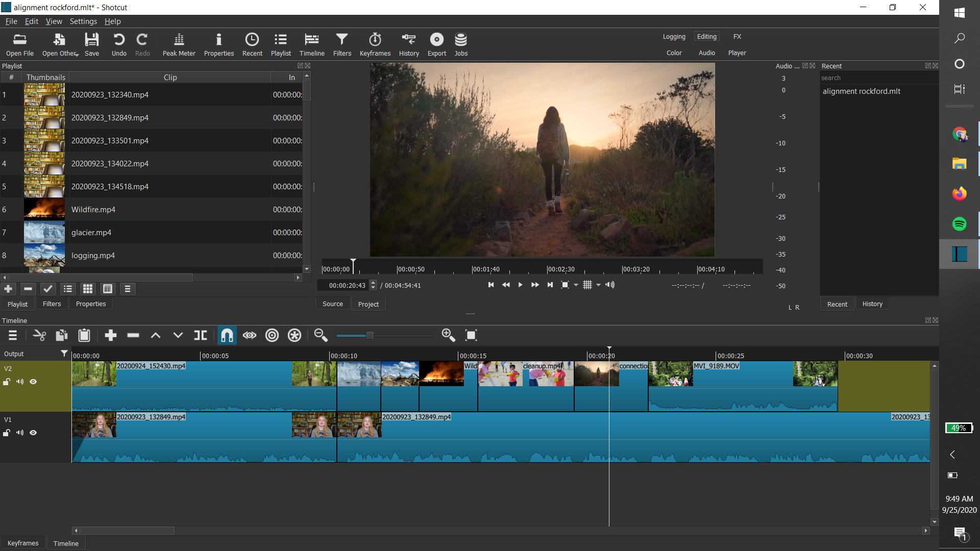Open the View menu
The width and height of the screenshot is (980, 551).
click(54, 21)
